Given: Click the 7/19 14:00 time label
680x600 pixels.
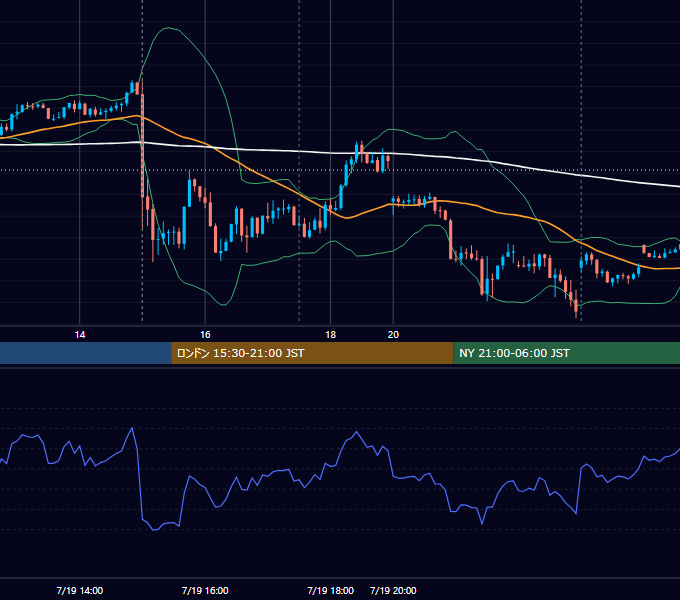Looking at the screenshot, I should click(x=80, y=590).
